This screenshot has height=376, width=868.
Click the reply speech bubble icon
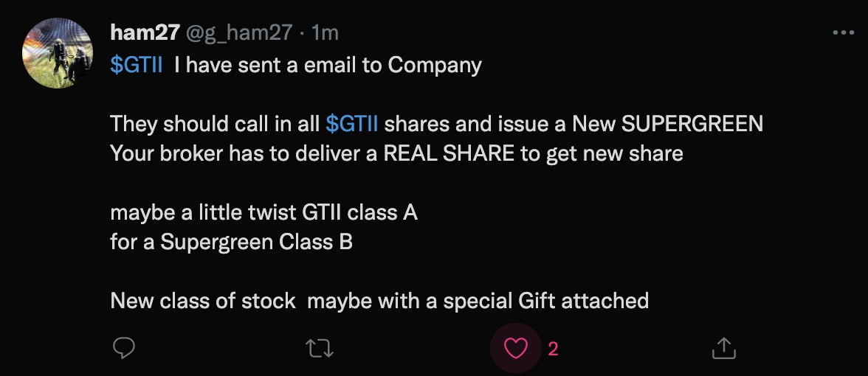coord(124,348)
